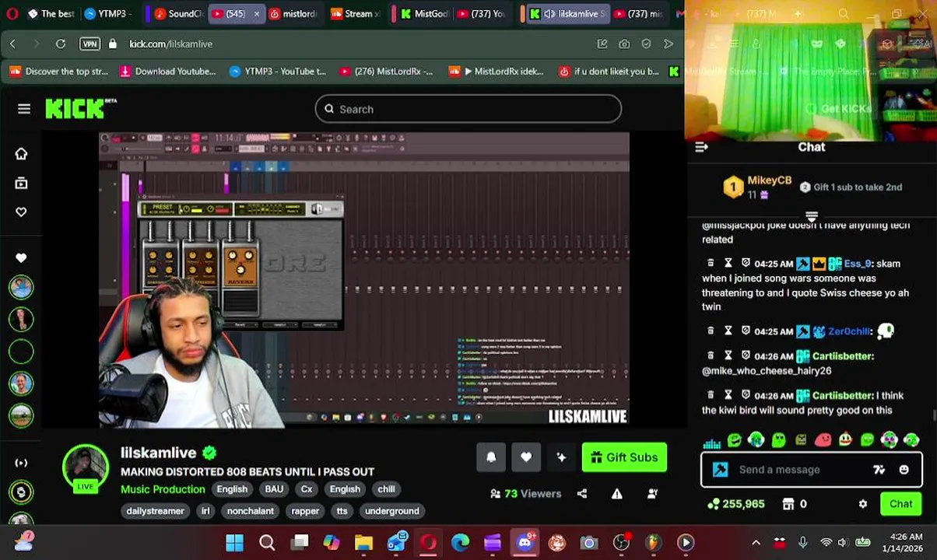Image resolution: width=937 pixels, height=560 pixels.
Task: Focus the Kick search box
Action: point(468,109)
